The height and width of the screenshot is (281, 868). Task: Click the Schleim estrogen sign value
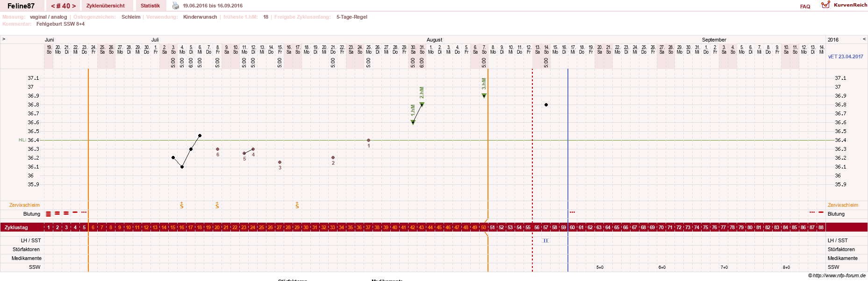click(x=131, y=17)
